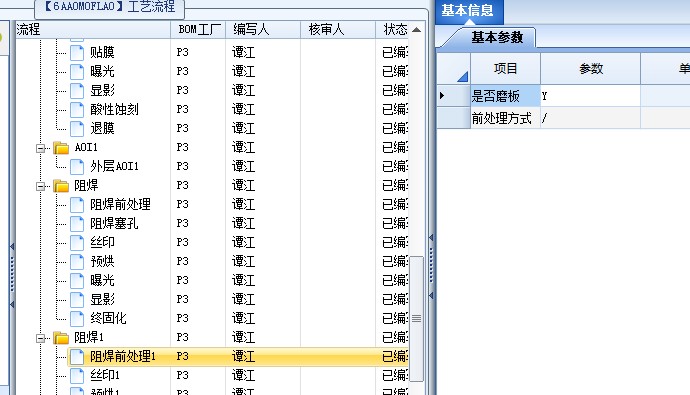Click the AOI1 folder icon
690x395 pixels.
pos(61,147)
